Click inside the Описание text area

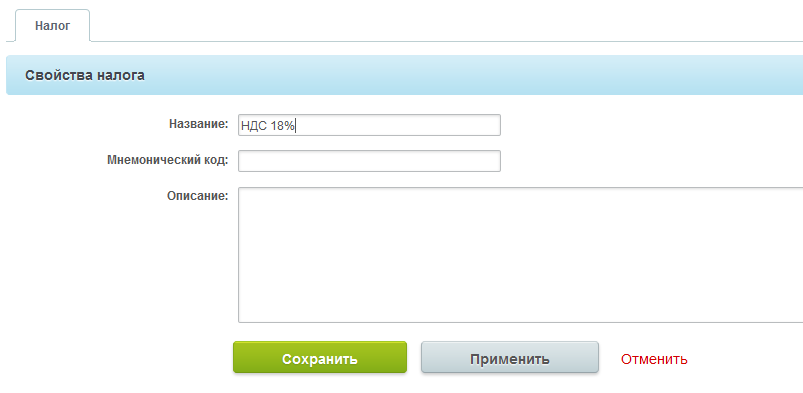coord(520,255)
